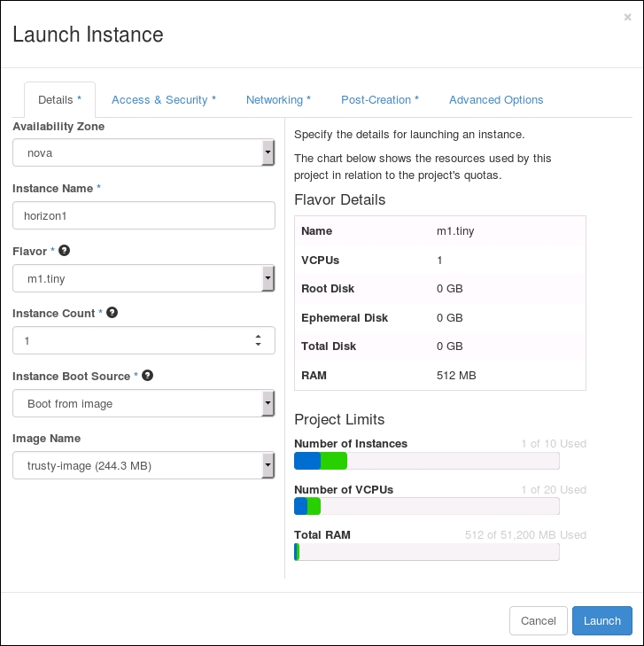Image resolution: width=644 pixels, height=646 pixels.
Task: Click the Cancel button
Action: (x=538, y=620)
